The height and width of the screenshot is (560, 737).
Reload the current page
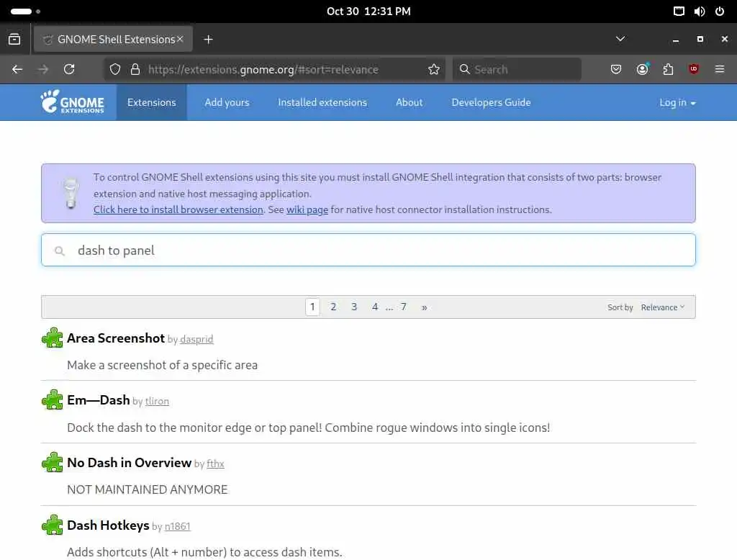[69, 70]
